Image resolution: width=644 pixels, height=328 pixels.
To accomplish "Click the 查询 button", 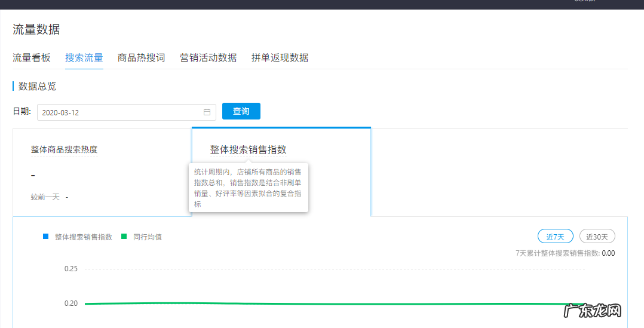I will coord(241,111).
